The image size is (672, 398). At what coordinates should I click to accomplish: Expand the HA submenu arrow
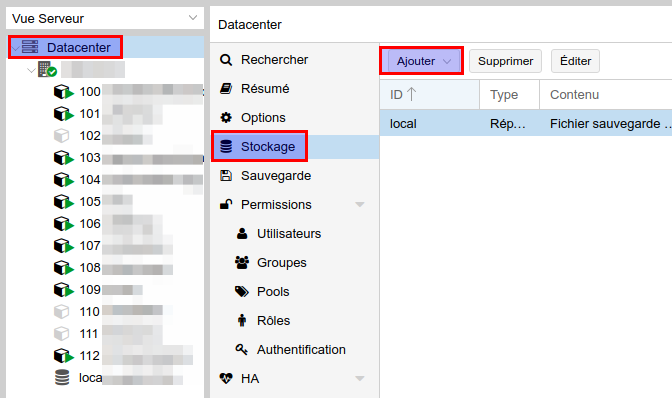pyautogui.click(x=360, y=379)
